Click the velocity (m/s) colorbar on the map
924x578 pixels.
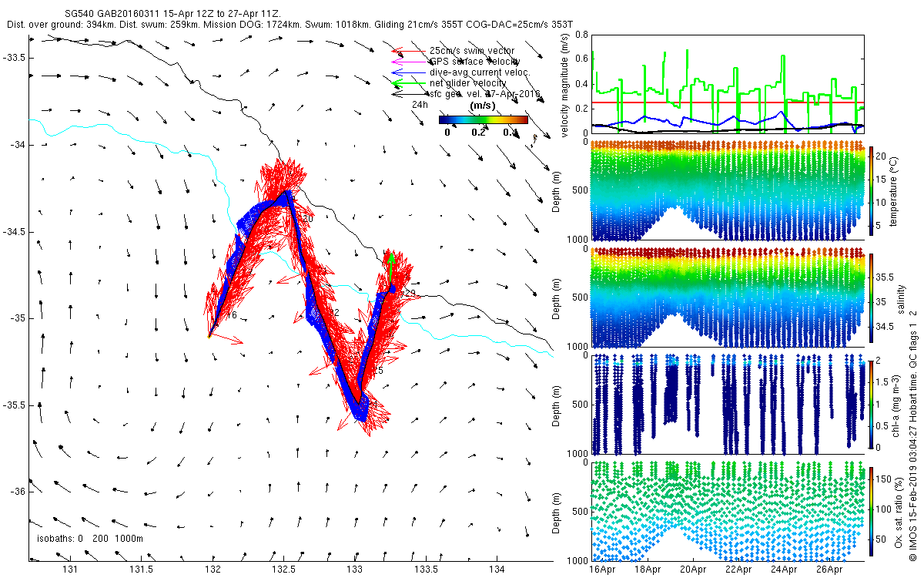484,119
